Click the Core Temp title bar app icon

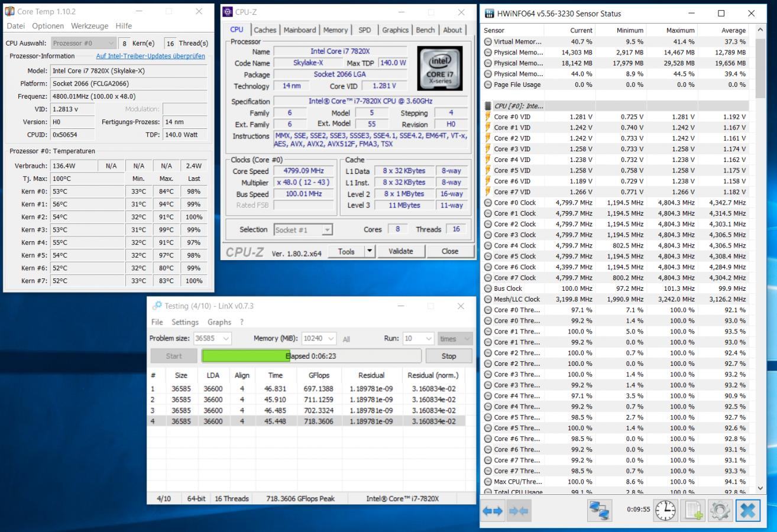click(x=9, y=11)
